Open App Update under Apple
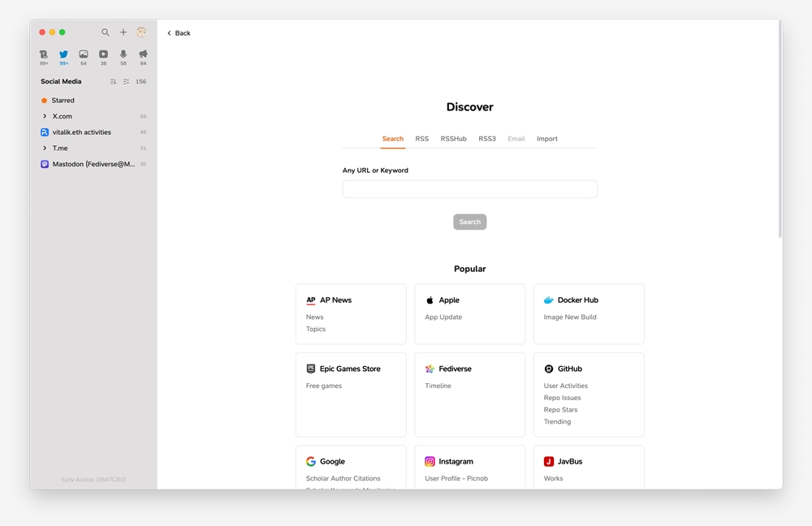Image resolution: width=812 pixels, height=526 pixels. tap(443, 317)
